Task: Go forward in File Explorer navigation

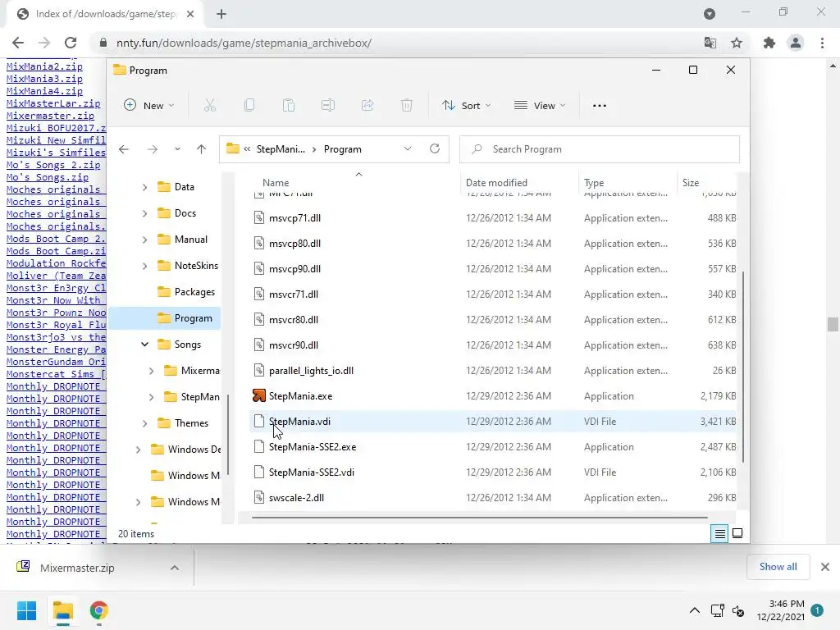Action: (x=153, y=149)
